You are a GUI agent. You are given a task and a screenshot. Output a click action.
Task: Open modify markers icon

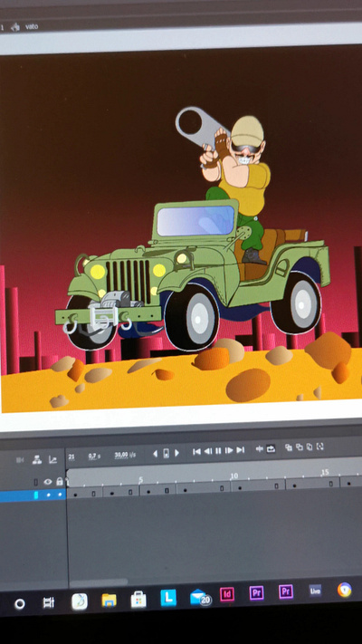(320, 446)
